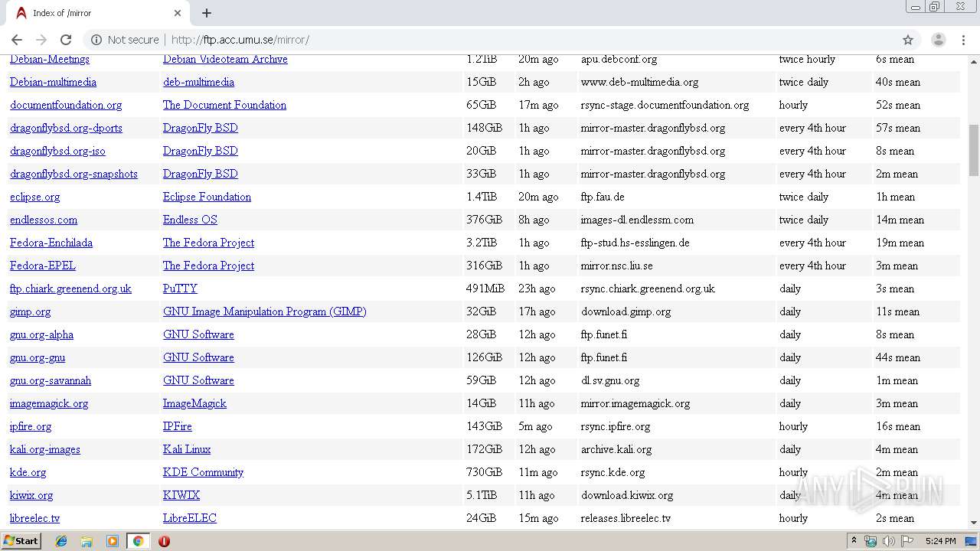Follow the GNU Image Manipulation Program (GIMP) link
980x551 pixels.
(x=264, y=311)
